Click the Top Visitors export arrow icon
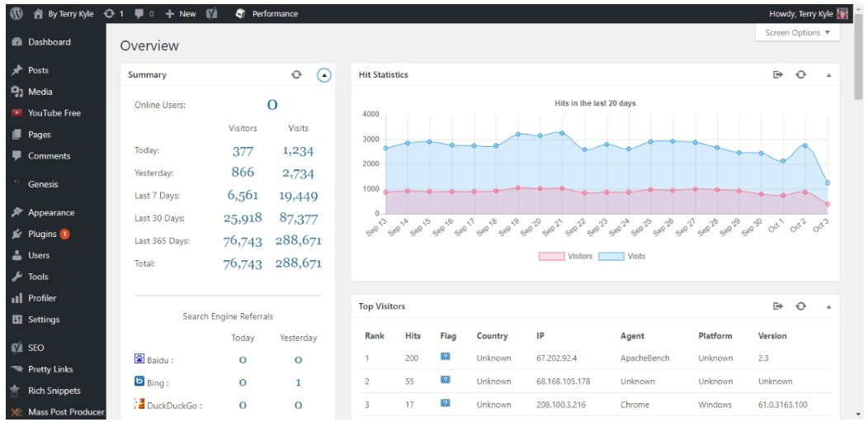The image size is (868, 422). click(777, 306)
